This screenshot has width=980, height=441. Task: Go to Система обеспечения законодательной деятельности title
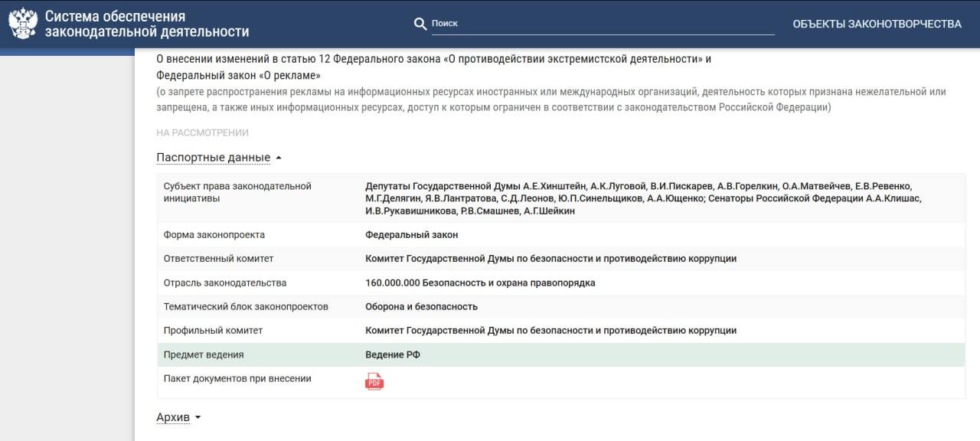pos(146,24)
